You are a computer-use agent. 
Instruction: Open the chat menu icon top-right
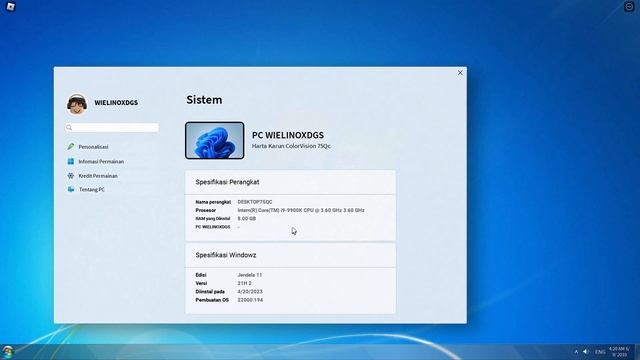coord(629,7)
